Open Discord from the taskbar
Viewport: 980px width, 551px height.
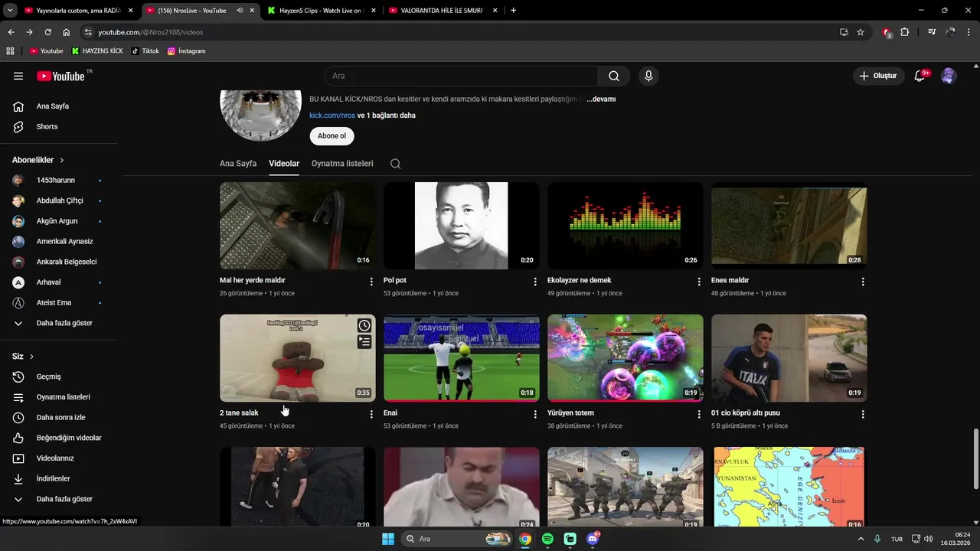click(x=593, y=539)
